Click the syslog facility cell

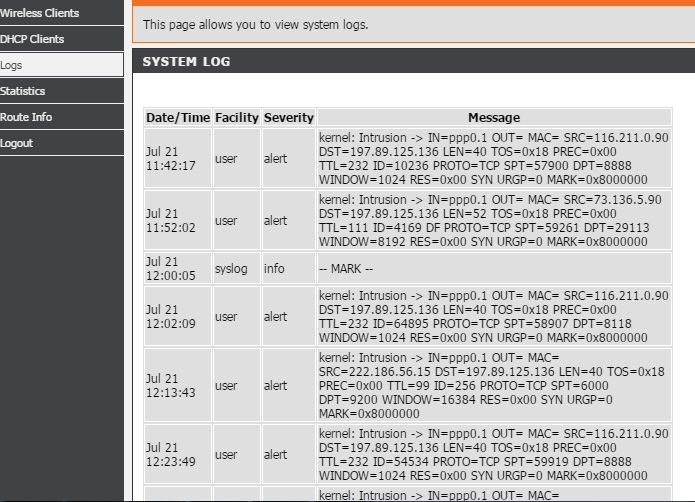231,269
